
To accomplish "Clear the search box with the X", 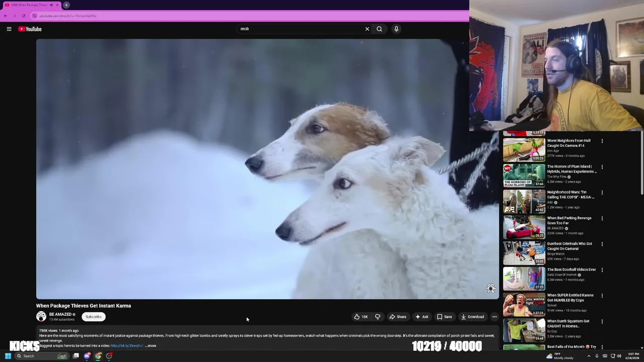I will point(367,29).
